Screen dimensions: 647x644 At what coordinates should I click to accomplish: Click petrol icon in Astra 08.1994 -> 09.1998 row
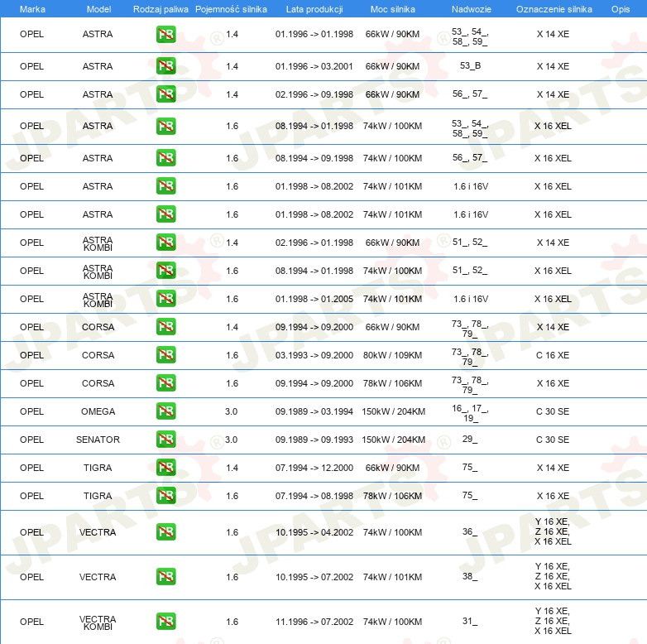(165, 158)
